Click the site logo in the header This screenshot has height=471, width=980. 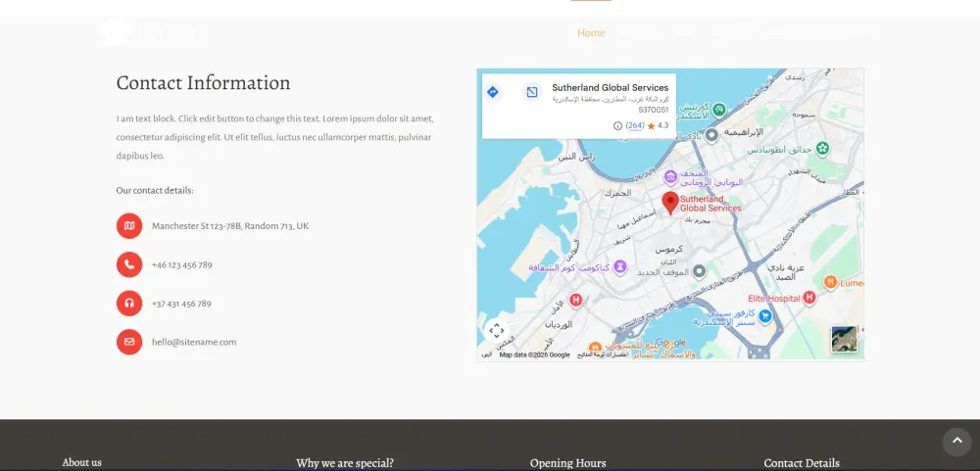tap(146, 33)
